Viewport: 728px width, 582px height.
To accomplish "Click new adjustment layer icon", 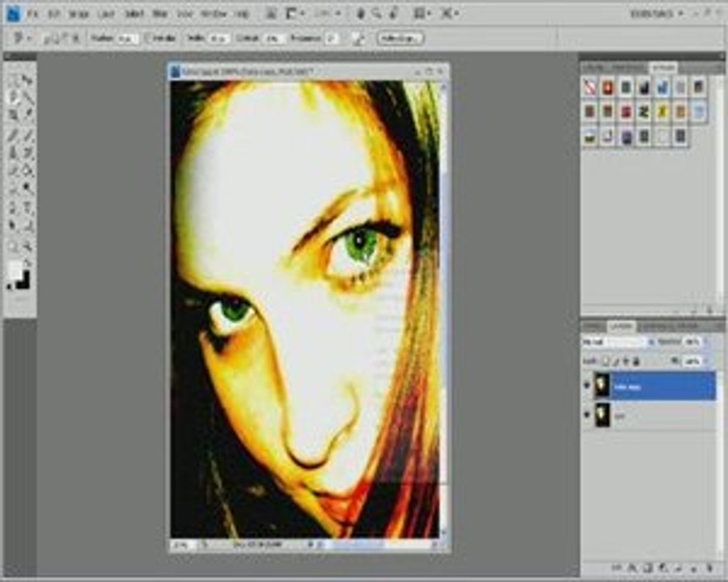I will point(663,567).
